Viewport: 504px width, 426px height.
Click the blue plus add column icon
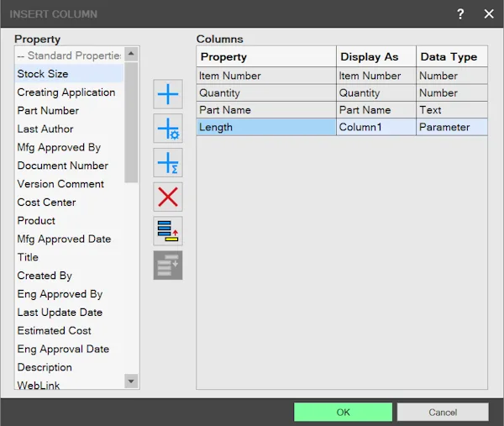coord(168,94)
